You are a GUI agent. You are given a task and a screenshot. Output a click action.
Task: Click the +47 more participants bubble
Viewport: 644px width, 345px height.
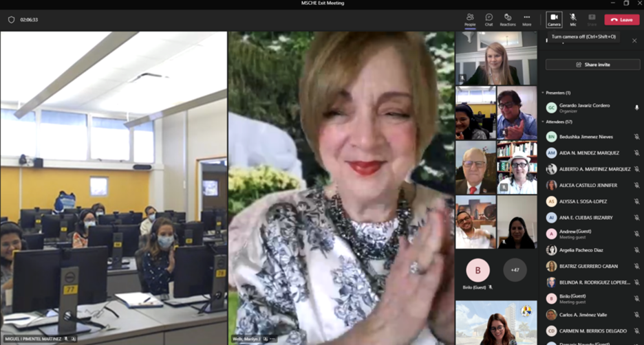coord(515,270)
